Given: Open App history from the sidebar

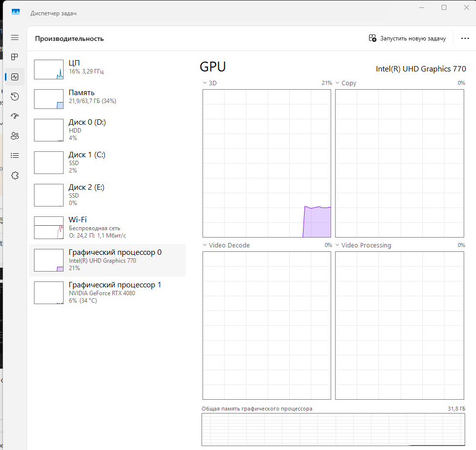Looking at the screenshot, I should coord(15,96).
